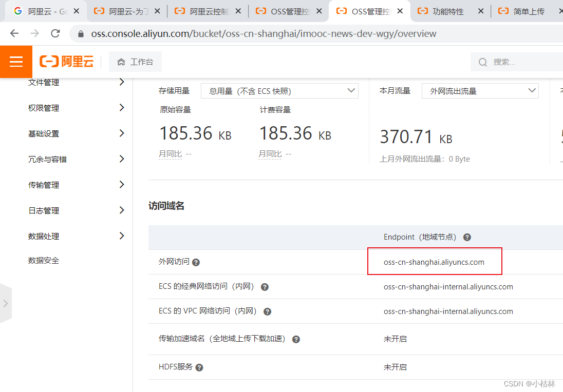Click the 370.71 KB traffic value
This screenshot has width=563, height=392.
click(x=416, y=137)
